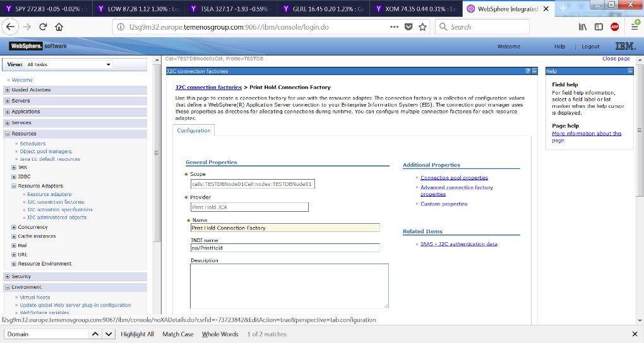644x343 pixels.
Task: Expand the Security section in navigation
Action: point(7,276)
